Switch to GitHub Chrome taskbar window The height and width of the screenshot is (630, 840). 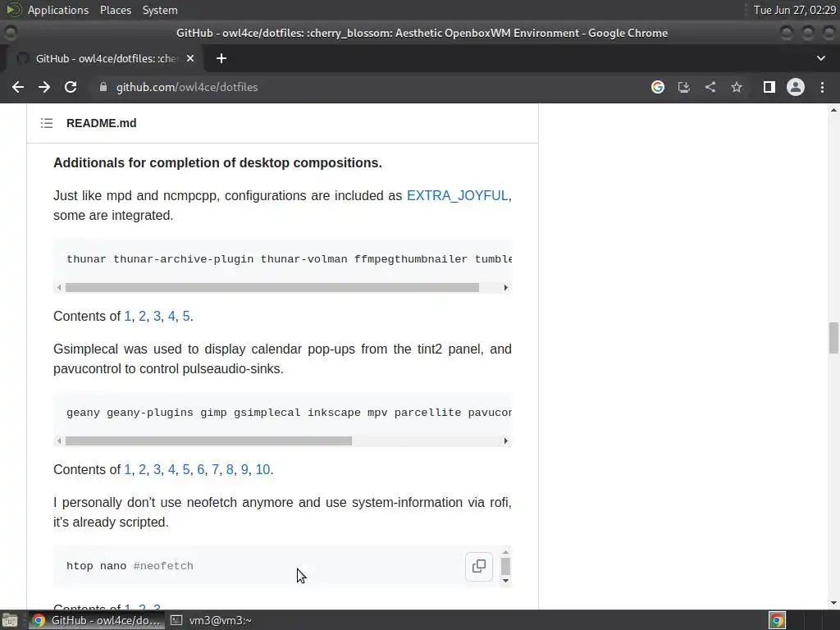[97, 620]
